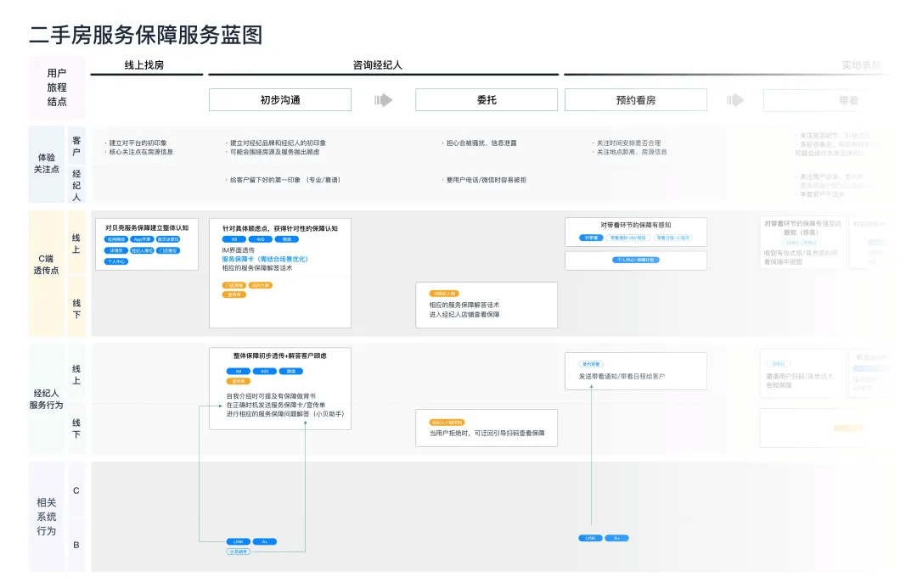Click 微信 tag in 针对具体顾虑点 card
The height and width of the screenshot is (588, 917).
point(287,239)
